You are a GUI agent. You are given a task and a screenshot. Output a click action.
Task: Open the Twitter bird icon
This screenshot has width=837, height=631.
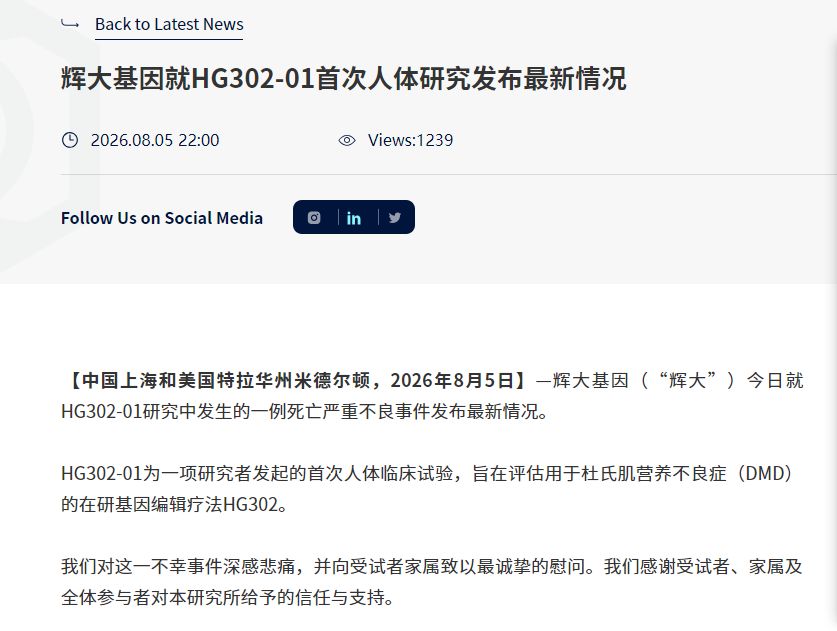tap(394, 217)
